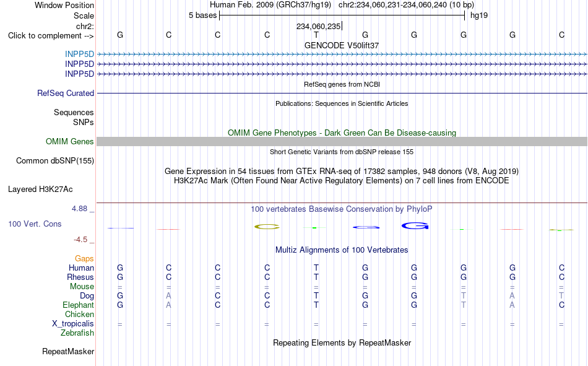The image size is (588, 366).
Task: Click the GTEx Gene Expression title
Action: [x=342, y=171]
